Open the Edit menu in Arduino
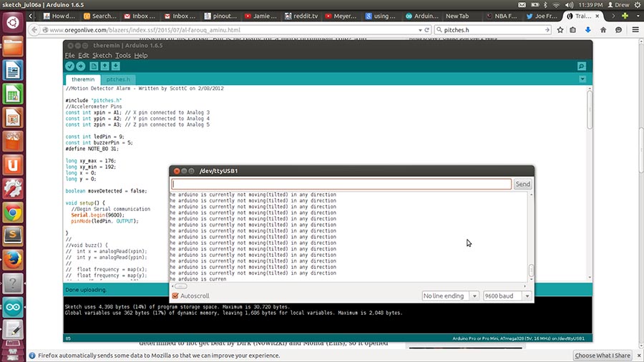Image resolution: width=644 pixels, height=362 pixels. click(84, 55)
